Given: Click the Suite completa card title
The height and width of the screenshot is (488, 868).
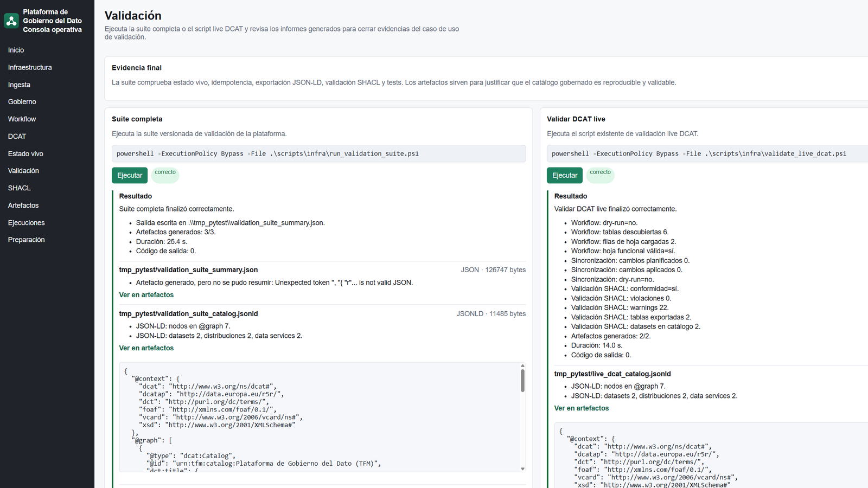Looking at the screenshot, I should [x=137, y=119].
